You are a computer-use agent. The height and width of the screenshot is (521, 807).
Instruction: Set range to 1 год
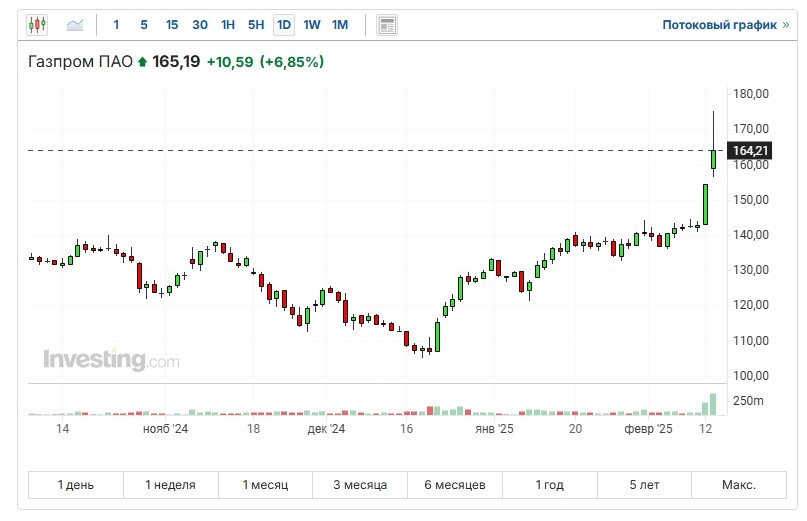(x=550, y=485)
